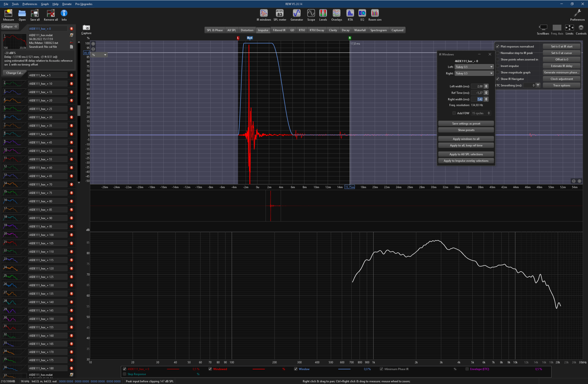
Task: Click the Freq. Axis icon
Action: (557, 30)
